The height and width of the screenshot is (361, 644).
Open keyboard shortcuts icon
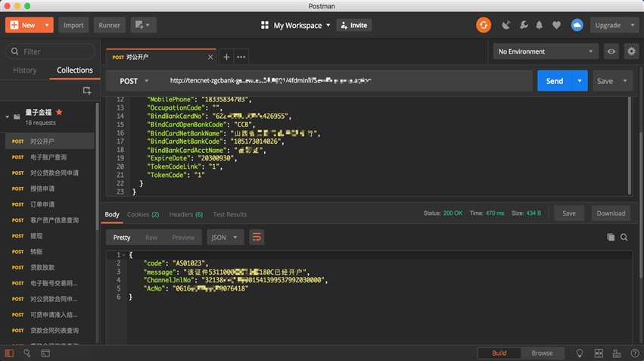pos(617,353)
